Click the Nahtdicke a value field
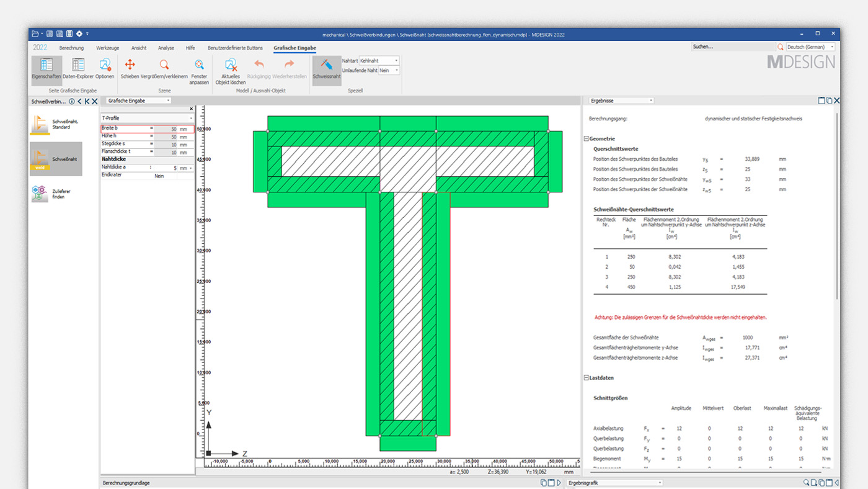868x489 pixels. point(166,168)
